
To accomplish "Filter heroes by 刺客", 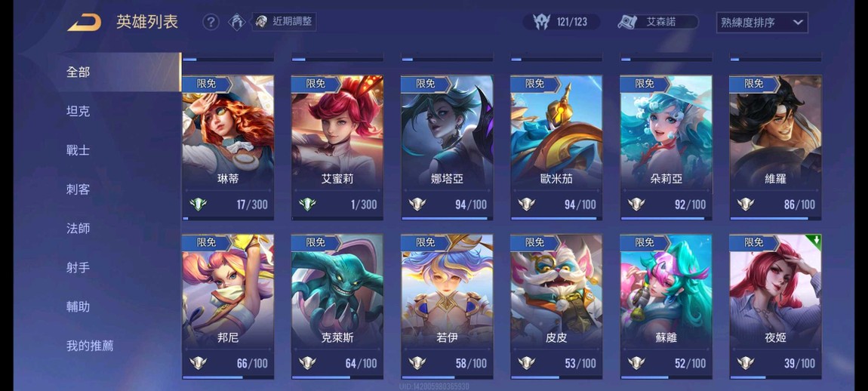I will (x=78, y=189).
